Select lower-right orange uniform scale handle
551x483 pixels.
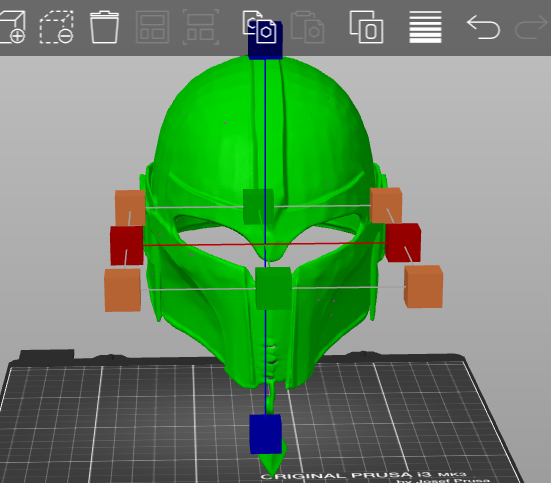click(423, 286)
